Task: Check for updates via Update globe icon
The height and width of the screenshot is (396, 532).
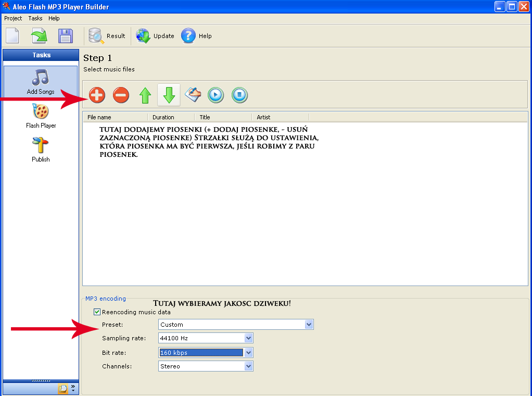Action: coord(155,35)
